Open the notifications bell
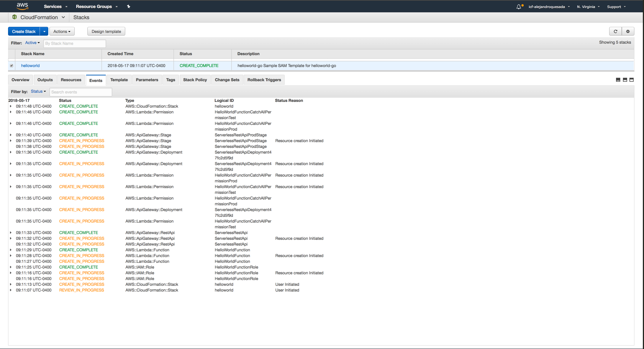This screenshot has width=644, height=349. (519, 7)
